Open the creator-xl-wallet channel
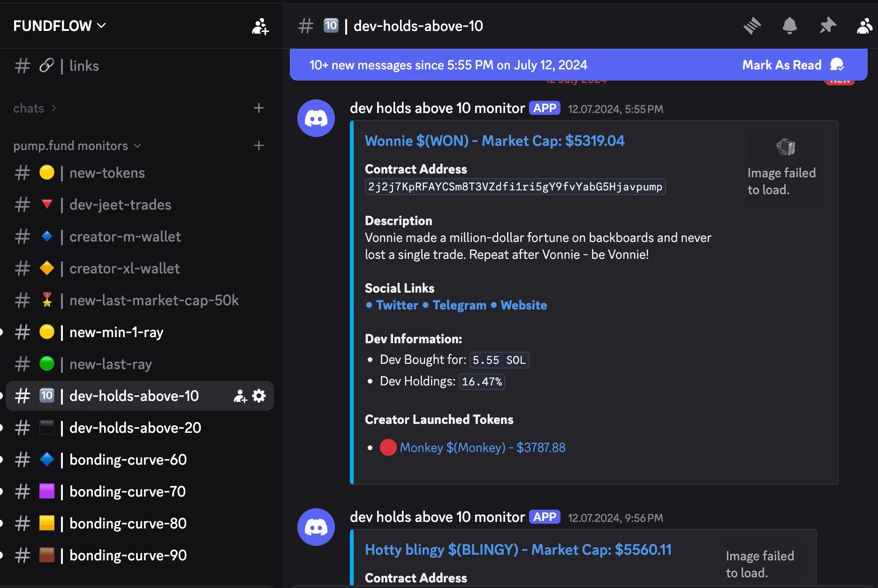Viewport: 878px width, 588px height. tap(139, 268)
